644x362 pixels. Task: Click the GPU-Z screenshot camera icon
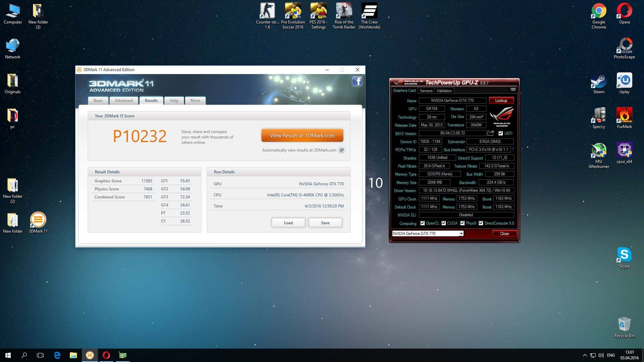tap(513, 89)
